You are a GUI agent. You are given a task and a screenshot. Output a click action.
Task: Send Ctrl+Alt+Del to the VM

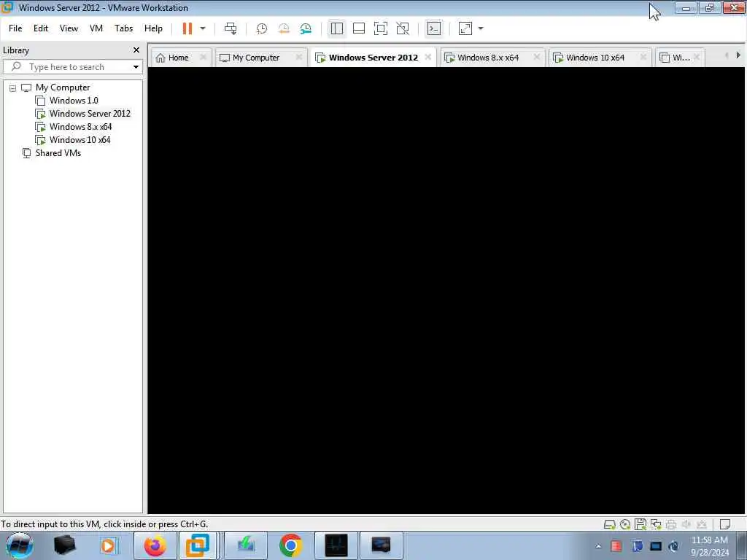[231, 28]
